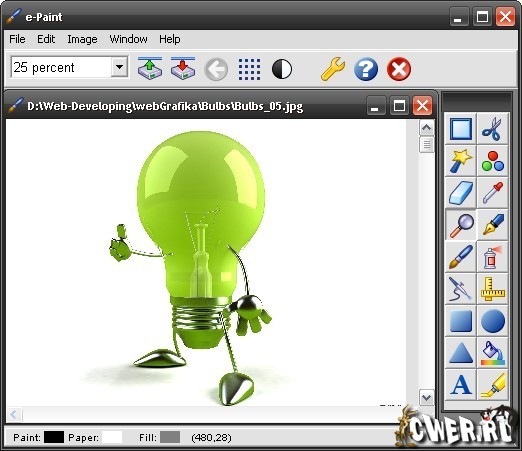Select the scissors cut tool
Image resolution: width=522 pixels, height=451 pixels.
click(492, 129)
